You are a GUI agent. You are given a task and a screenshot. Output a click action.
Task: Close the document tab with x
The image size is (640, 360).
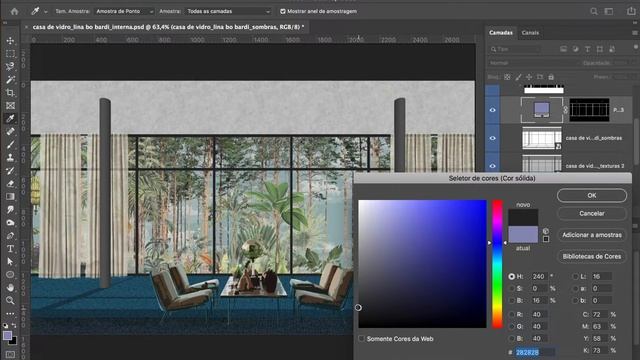[x=26, y=27]
